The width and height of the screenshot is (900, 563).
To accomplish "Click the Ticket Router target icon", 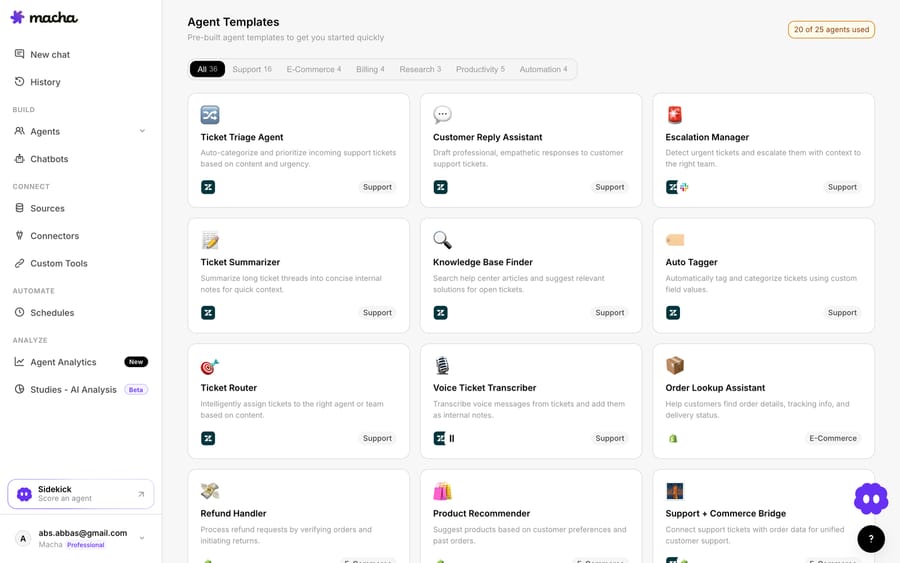I will click(x=210, y=366).
